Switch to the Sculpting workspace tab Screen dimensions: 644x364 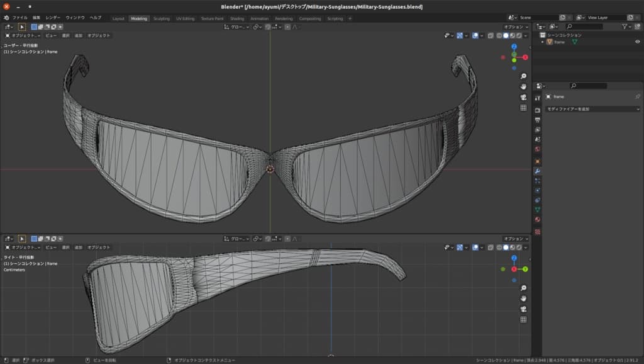click(x=162, y=18)
